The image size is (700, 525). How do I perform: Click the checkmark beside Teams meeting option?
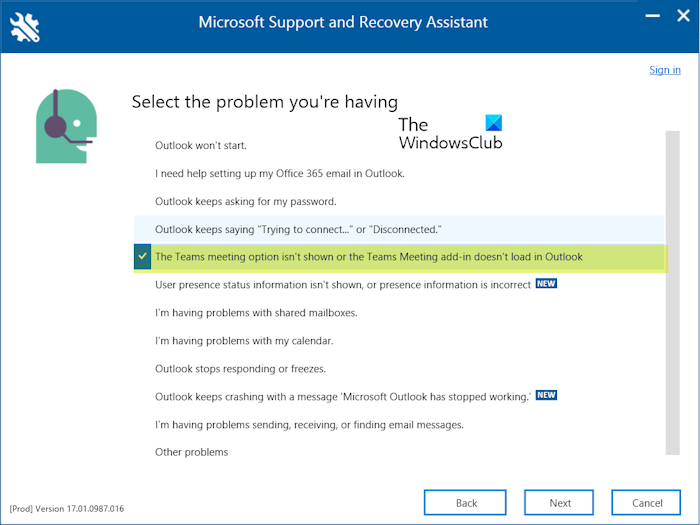pyautogui.click(x=142, y=257)
